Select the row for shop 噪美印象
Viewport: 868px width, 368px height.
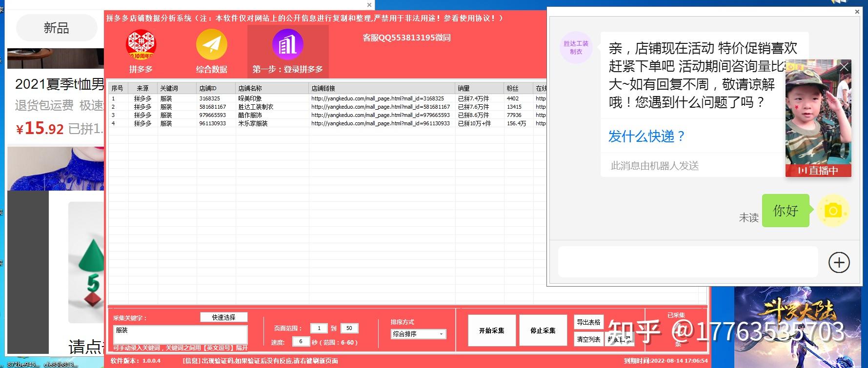(x=327, y=98)
